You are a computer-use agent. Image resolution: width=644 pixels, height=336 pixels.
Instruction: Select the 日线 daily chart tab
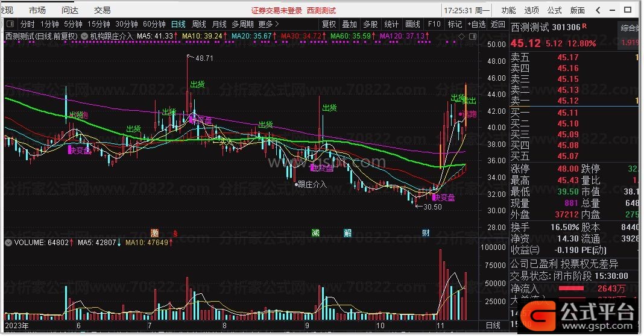[x=178, y=24]
